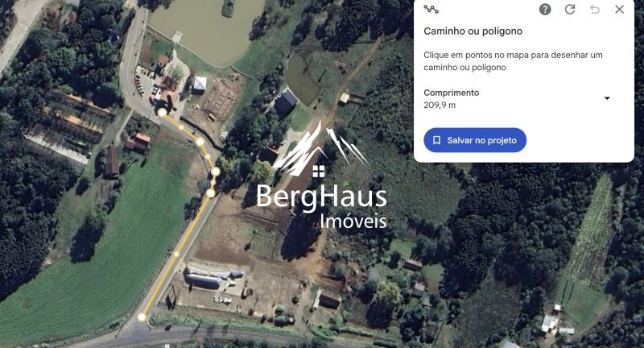Click the green crop field left of the road

point(103,246)
